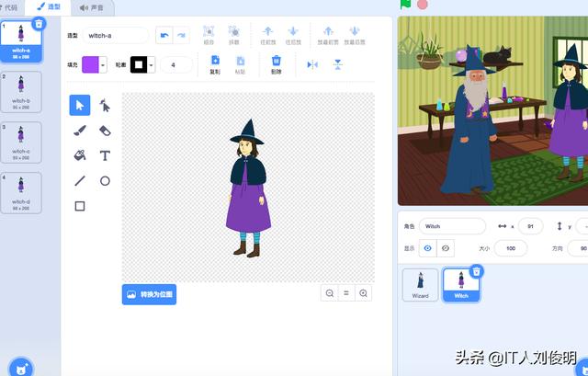Select the Fill bucket tool
This screenshot has height=376, width=588.
click(x=80, y=155)
